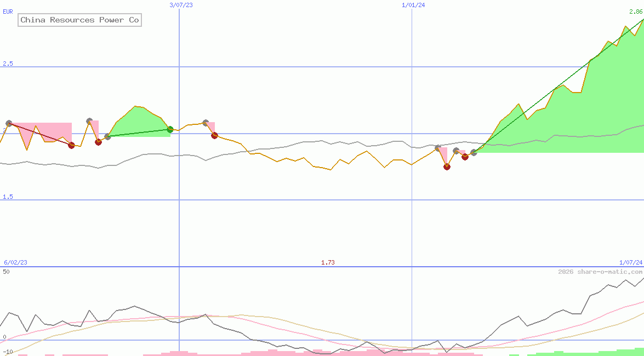Click the red marker just after the 3/07/23 gridline
The image size is (644, 356).
(214, 135)
